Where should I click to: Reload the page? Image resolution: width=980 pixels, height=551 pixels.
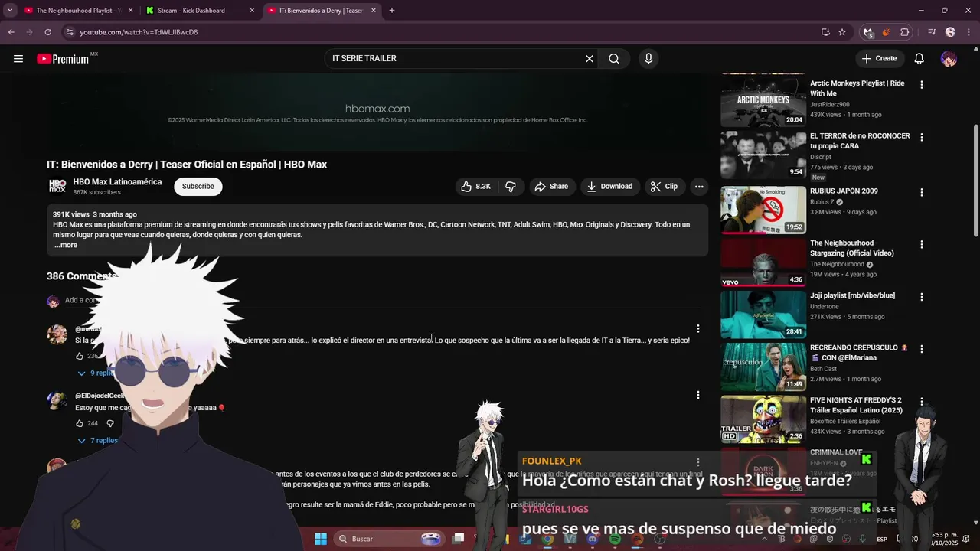coord(47,32)
